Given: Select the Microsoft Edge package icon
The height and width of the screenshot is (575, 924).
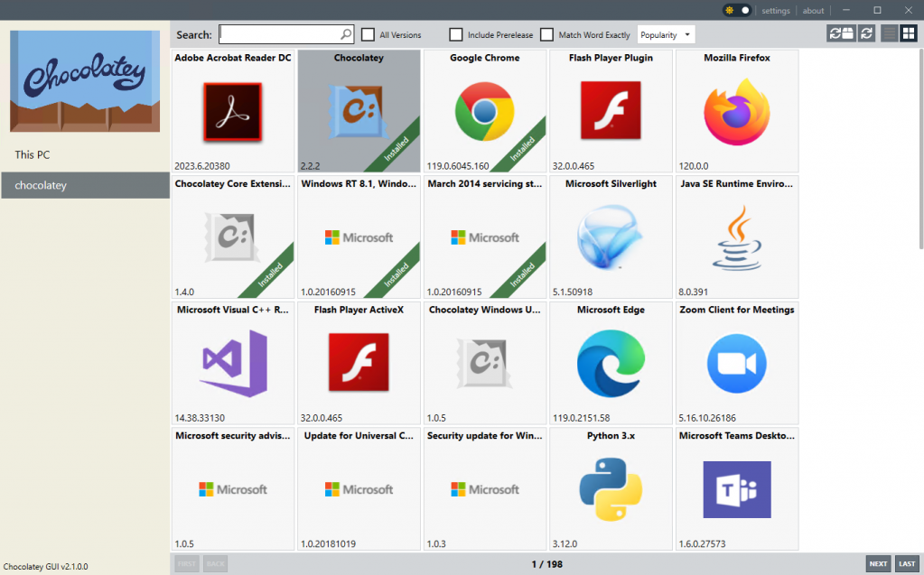Looking at the screenshot, I should pos(611,364).
